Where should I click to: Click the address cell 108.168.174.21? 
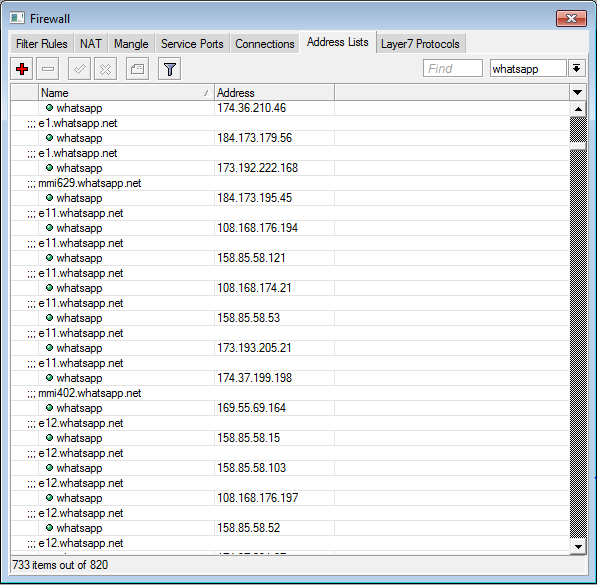[274, 288]
